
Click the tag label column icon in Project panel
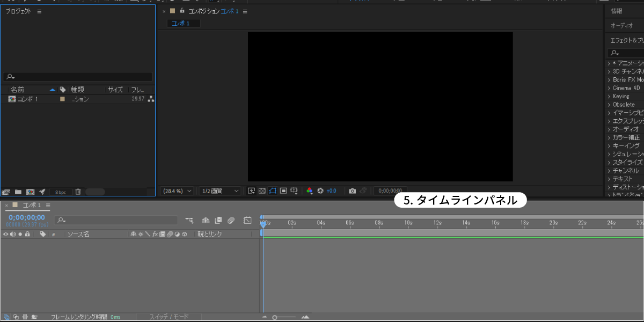tap(63, 90)
